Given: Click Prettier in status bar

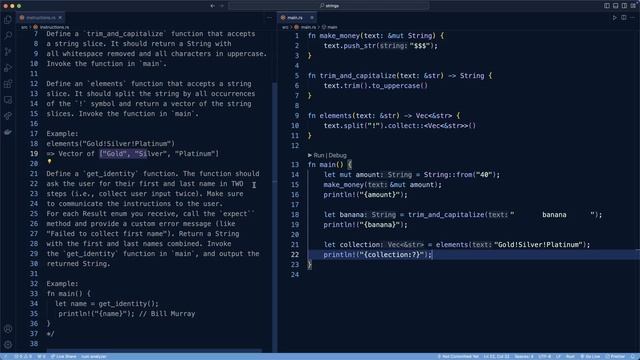Looking at the screenshot, I should pyautogui.click(x=615, y=356).
